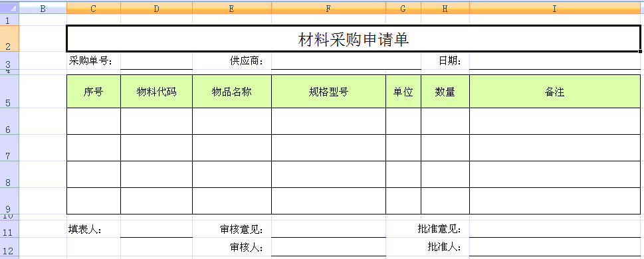Click empty 数量 cell in row 8

pyautogui.click(x=445, y=175)
